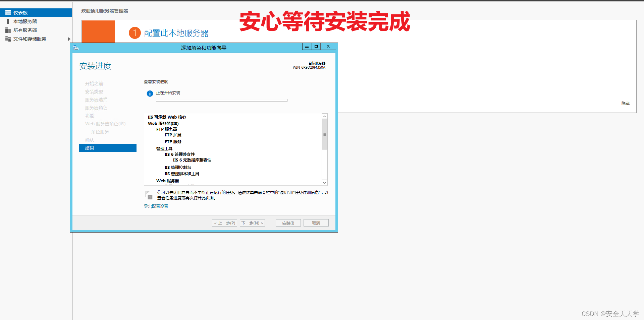Click Web 服务器(IIS) list entry
Screen dimensions: 644x320
pos(163,124)
